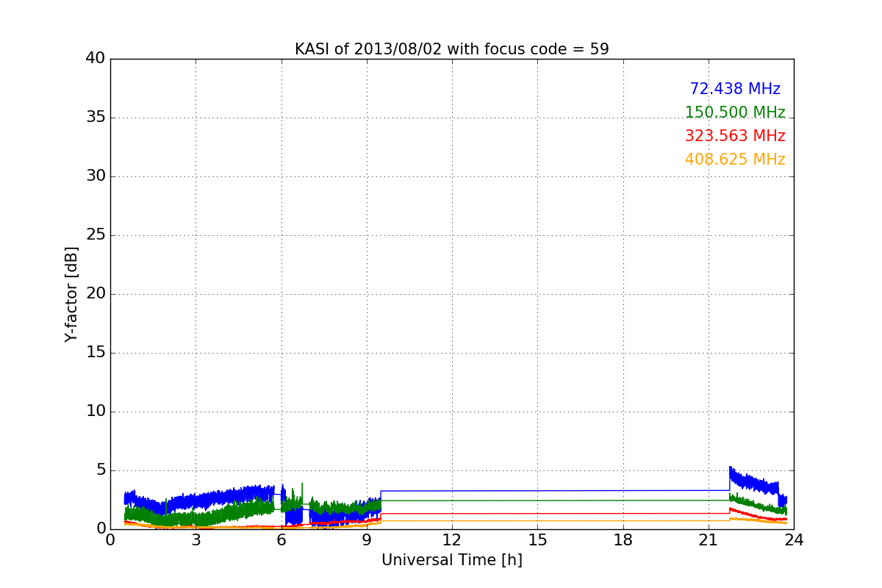
Task: Click the x-axis tick label '12'
Action: 452,540
